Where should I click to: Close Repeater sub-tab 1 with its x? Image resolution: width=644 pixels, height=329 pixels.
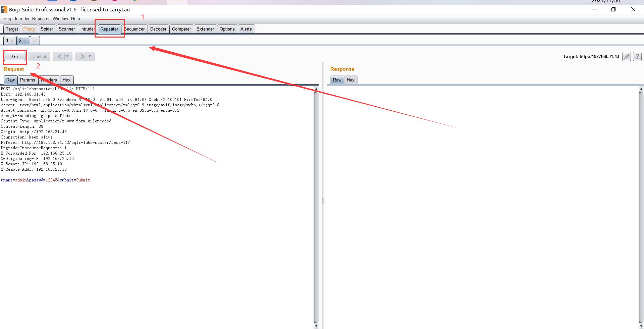tap(12, 41)
